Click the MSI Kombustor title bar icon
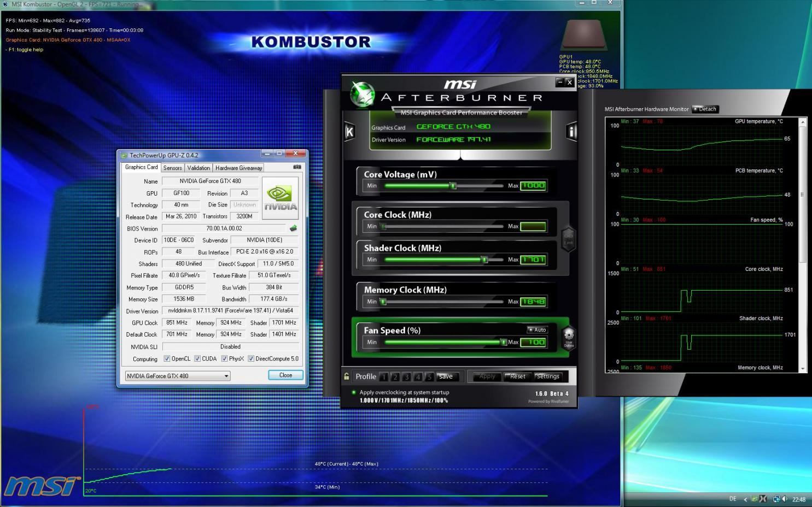 [x=5, y=4]
